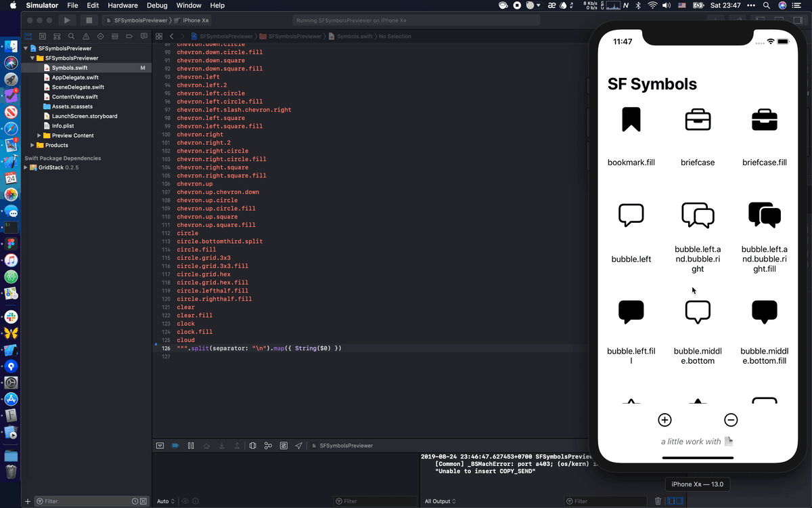This screenshot has width=812, height=508.
Task: Open the Help menu
Action: pos(217,5)
